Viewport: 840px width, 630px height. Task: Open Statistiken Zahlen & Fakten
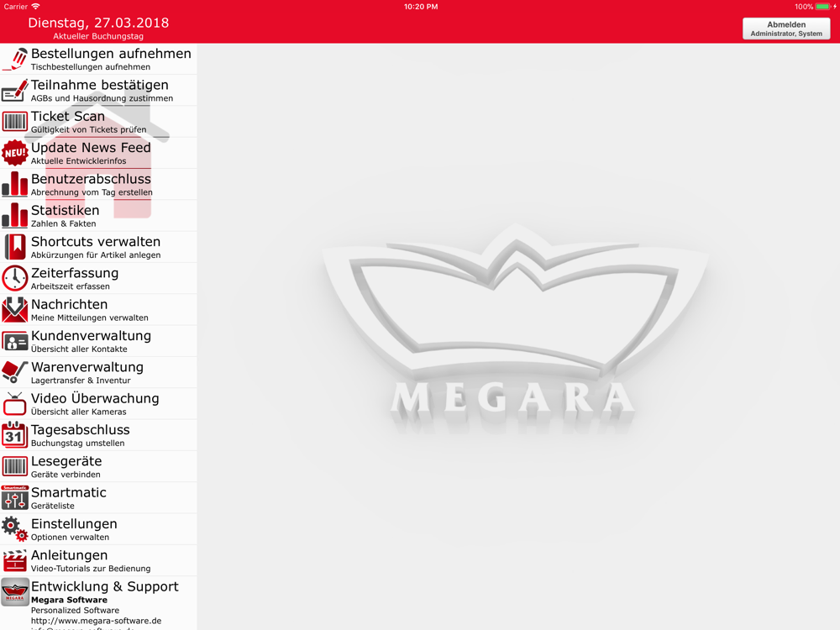click(x=66, y=215)
